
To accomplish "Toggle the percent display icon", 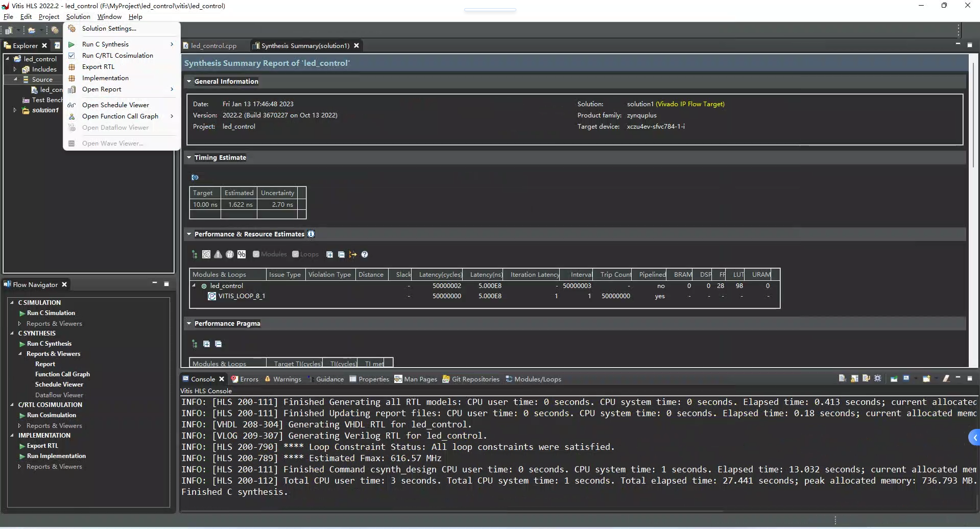I will coord(242,254).
